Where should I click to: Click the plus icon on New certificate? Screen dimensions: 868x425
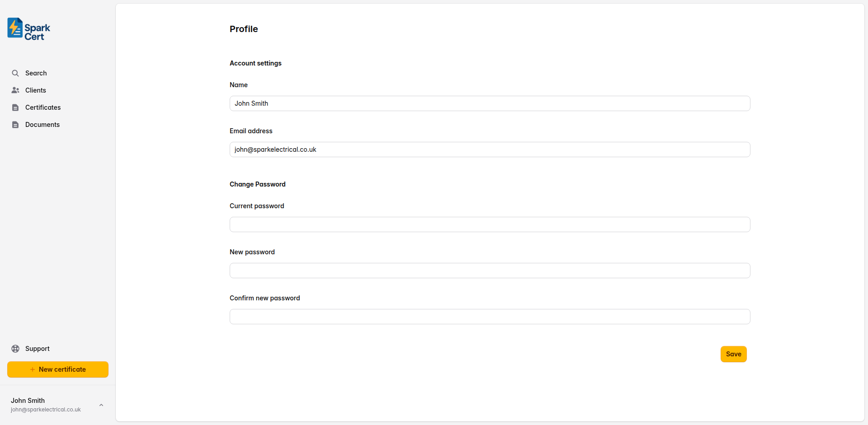pyautogui.click(x=32, y=369)
